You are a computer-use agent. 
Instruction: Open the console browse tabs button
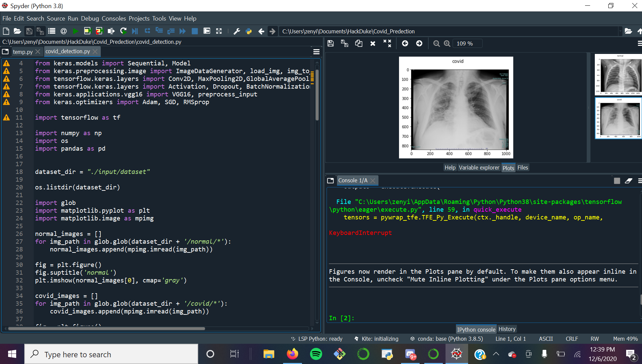coord(330,181)
